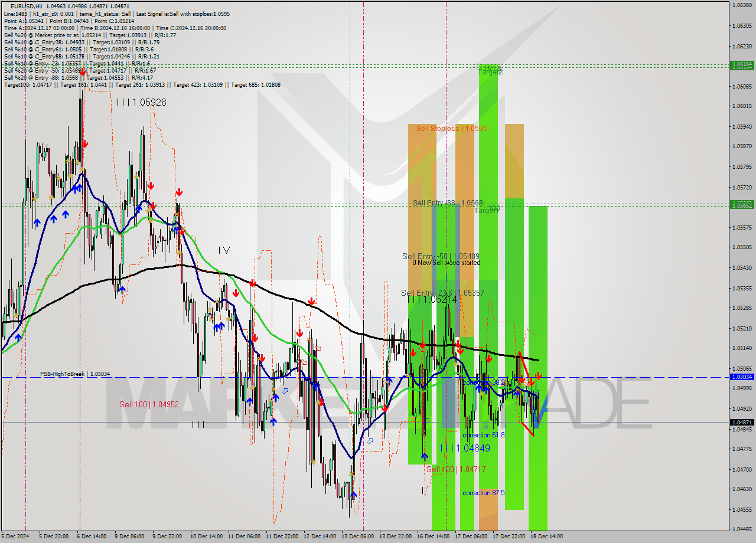
Task: Click 1.04630 on the price axis
Action: click(742, 489)
